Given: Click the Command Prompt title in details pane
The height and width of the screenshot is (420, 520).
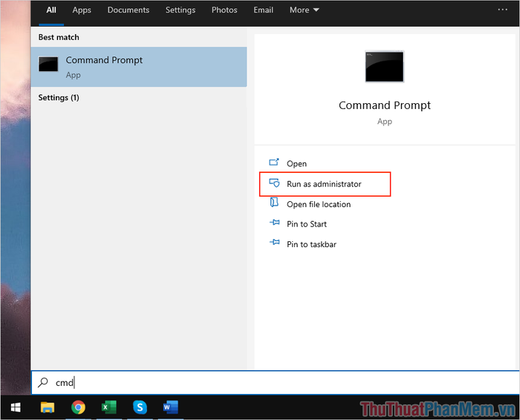Looking at the screenshot, I should [384, 105].
